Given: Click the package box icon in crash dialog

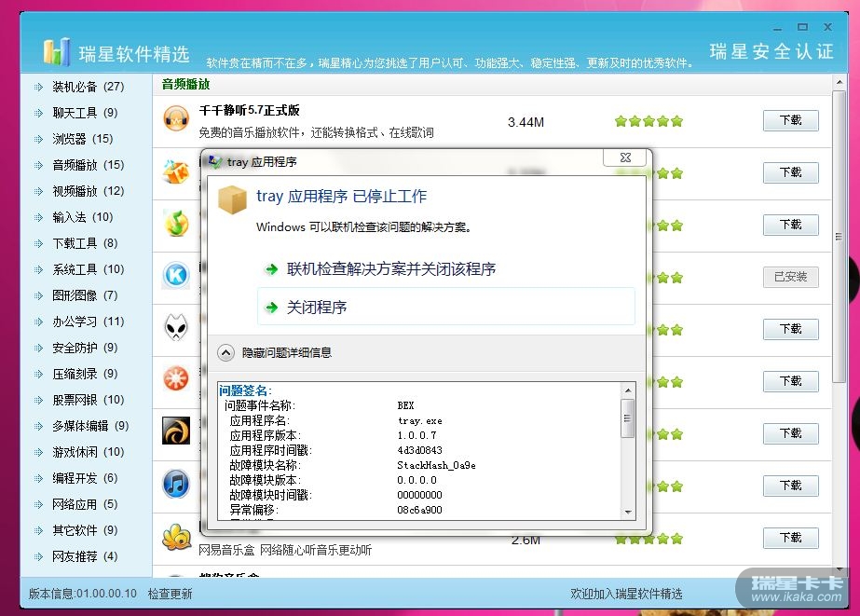Looking at the screenshot, I should point(233,199).
